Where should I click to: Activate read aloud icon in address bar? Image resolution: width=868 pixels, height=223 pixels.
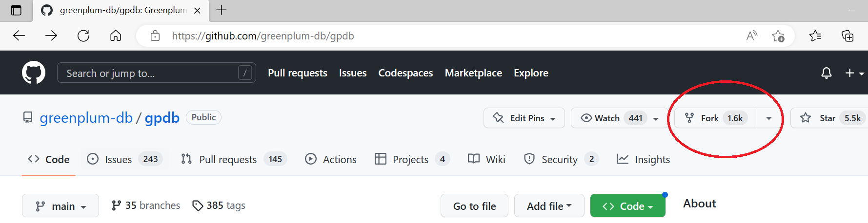(752, 36)
